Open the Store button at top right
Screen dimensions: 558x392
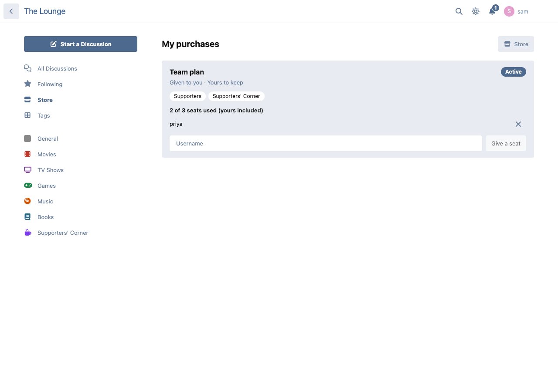[x=516, y=44]
